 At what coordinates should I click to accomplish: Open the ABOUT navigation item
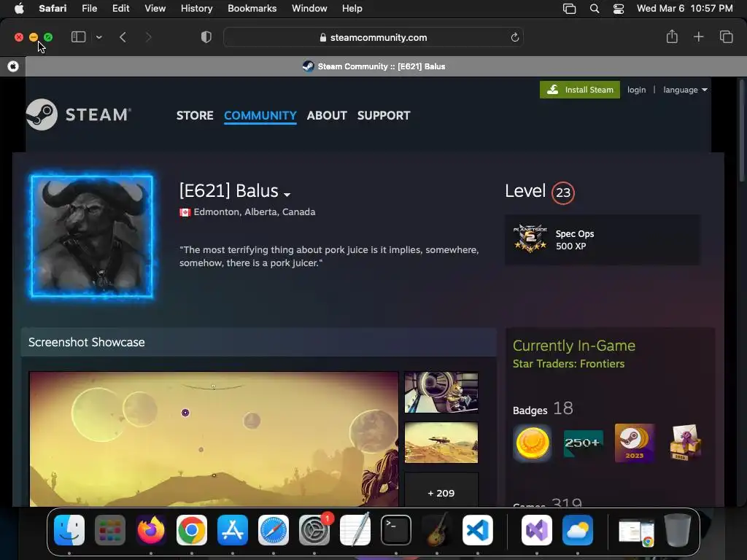(x=327, y=116)
